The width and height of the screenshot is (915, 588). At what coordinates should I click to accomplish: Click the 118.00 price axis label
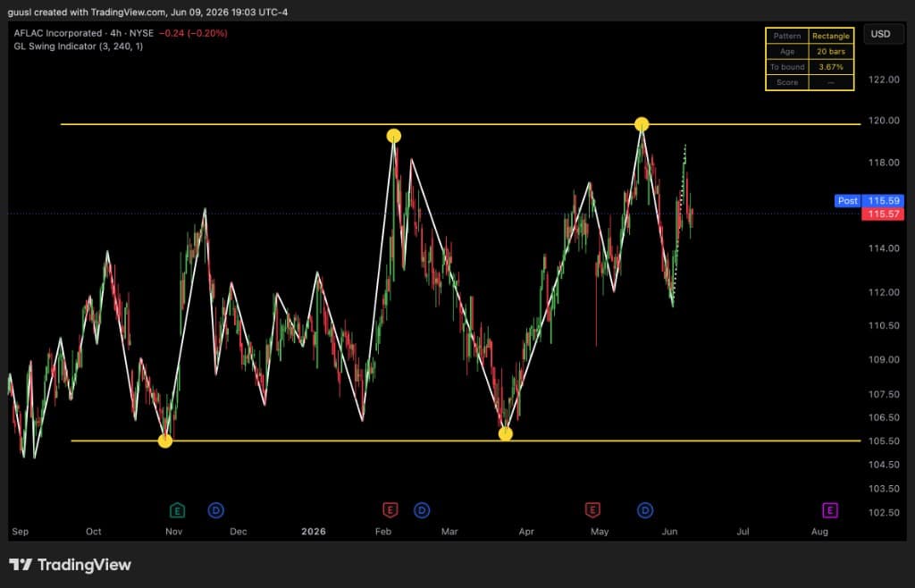884,162
